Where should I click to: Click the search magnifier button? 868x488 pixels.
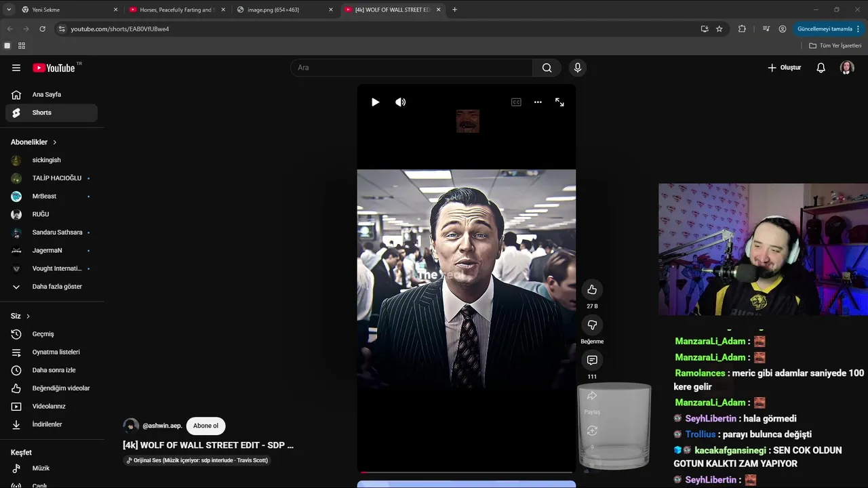point(547,68)
